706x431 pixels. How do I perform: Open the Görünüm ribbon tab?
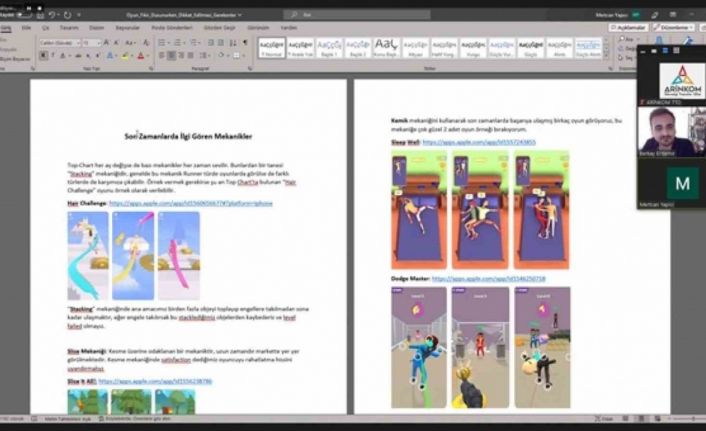click(x=258, y=28)
